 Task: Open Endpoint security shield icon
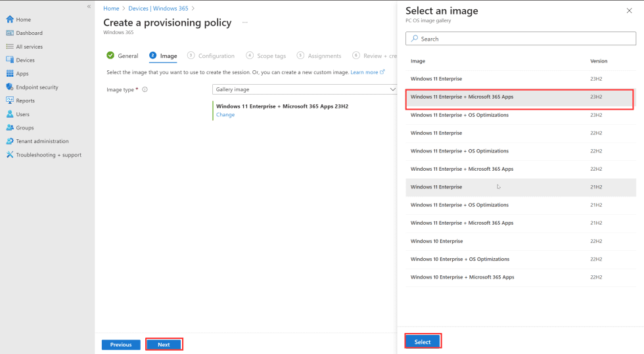tap(10, 87)
